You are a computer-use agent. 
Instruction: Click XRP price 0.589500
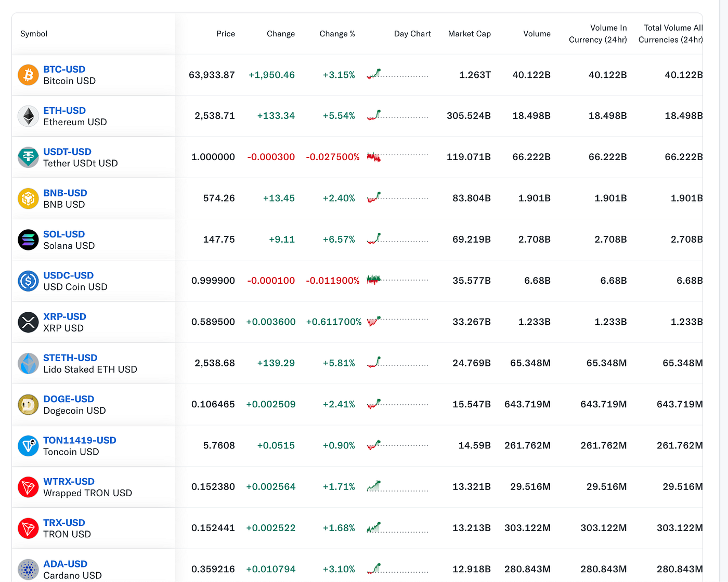pyautogui.click(x=213, y=322)
